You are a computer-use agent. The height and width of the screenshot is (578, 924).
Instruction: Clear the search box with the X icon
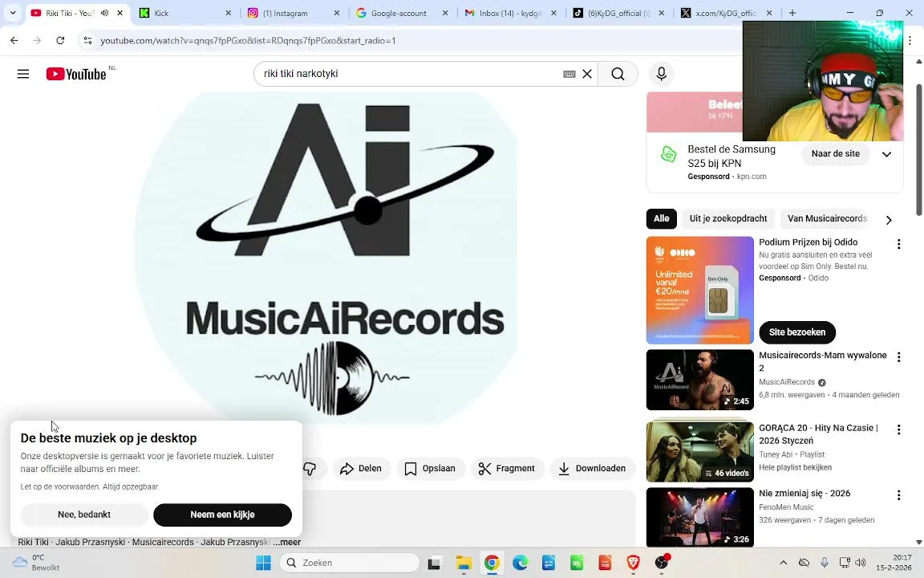[x=587, y=74]
